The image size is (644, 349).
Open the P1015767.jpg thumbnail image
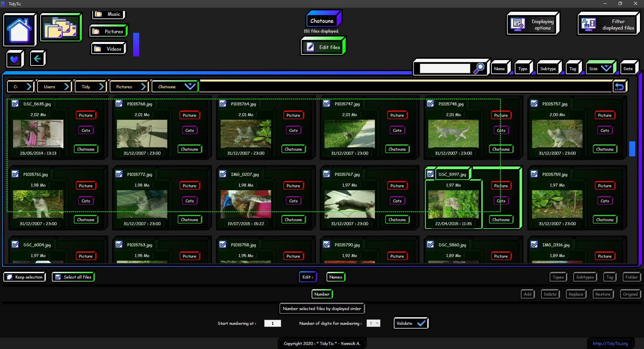pyautogui.click(x=350, y=204)
